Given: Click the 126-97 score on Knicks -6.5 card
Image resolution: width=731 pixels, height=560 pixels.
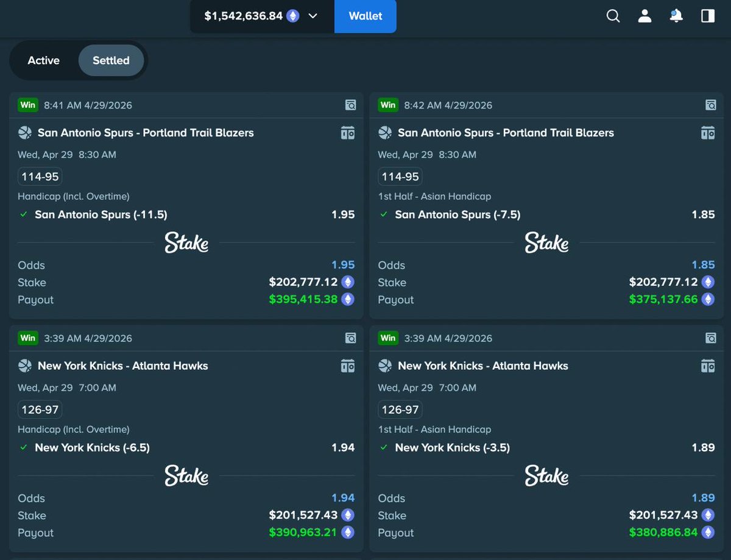Looking at the screenshot, I should [40, 409].
